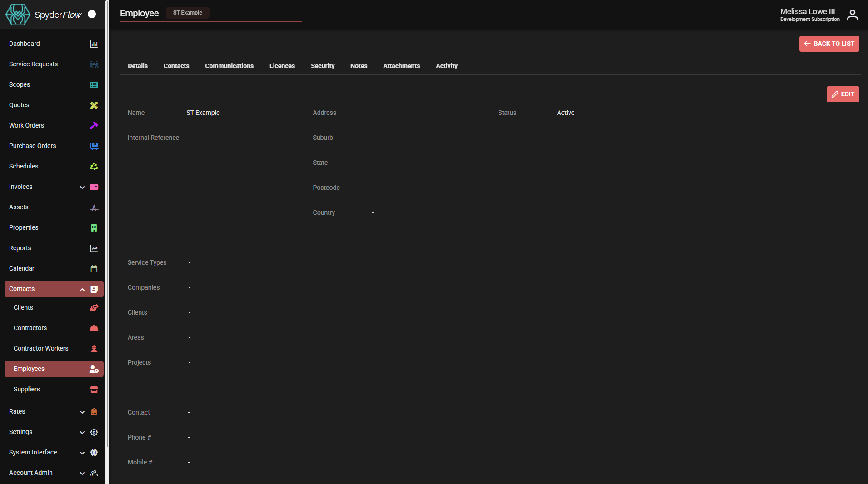Toggle the theme circle next to SpyderFlow

91,14
